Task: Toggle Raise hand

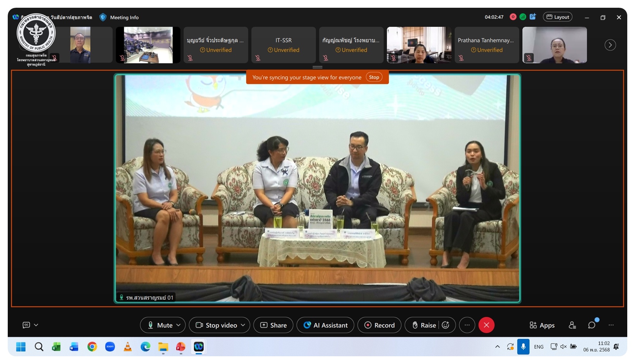Action: (x=424, y=325)
